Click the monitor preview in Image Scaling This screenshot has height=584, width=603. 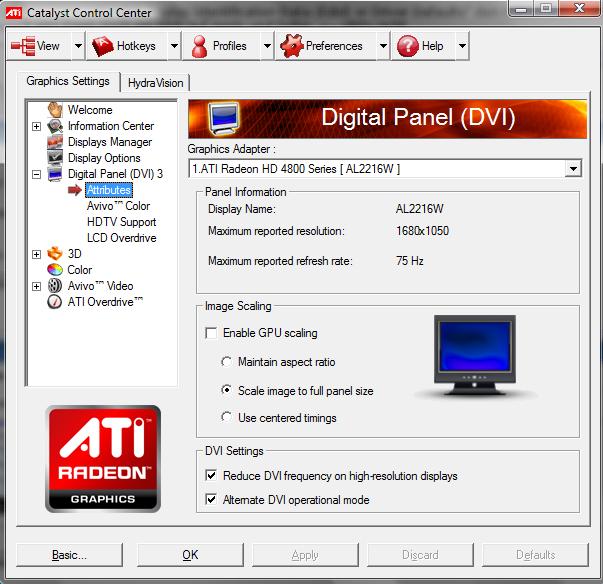475,355
